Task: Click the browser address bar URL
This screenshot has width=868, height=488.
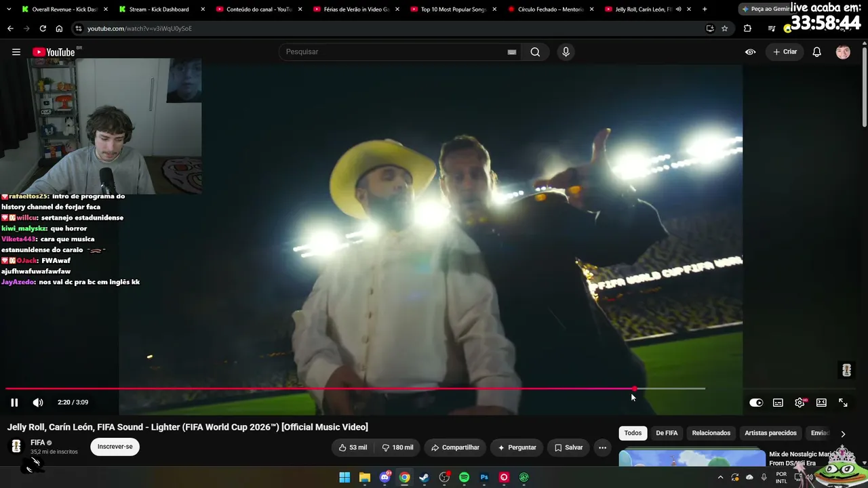Action: (x=140, y=28)
